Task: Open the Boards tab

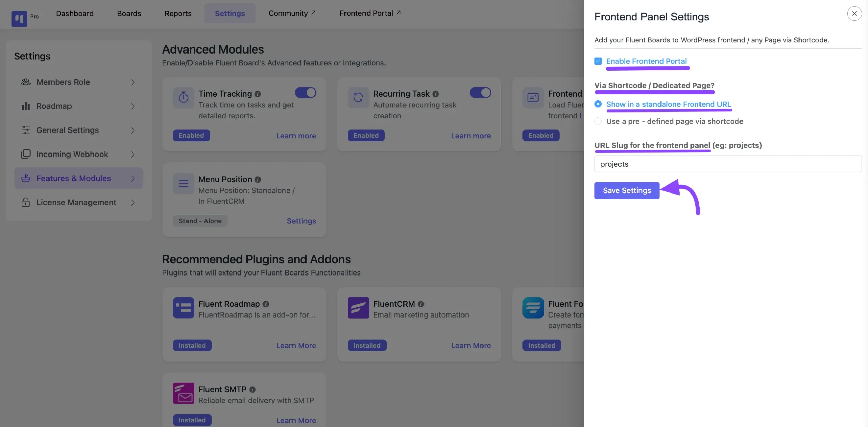Action: point(129,13)
